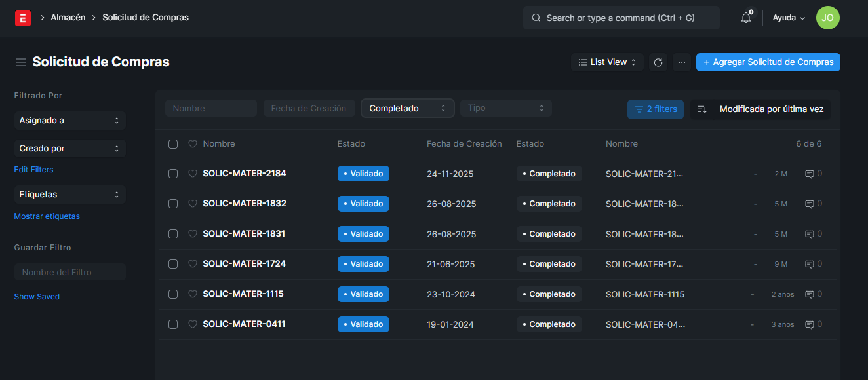Select the SOLIC-MATER-0411 row checkbox

click(x=173, y=324)
